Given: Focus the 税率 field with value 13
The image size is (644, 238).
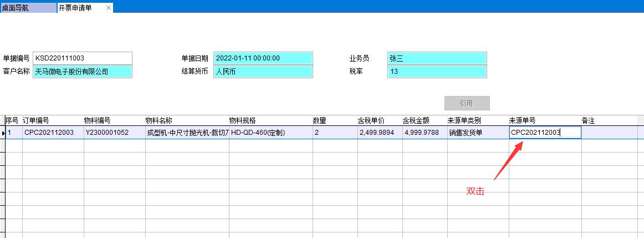Looking at the screenshot, I should [x=437, y=72].
